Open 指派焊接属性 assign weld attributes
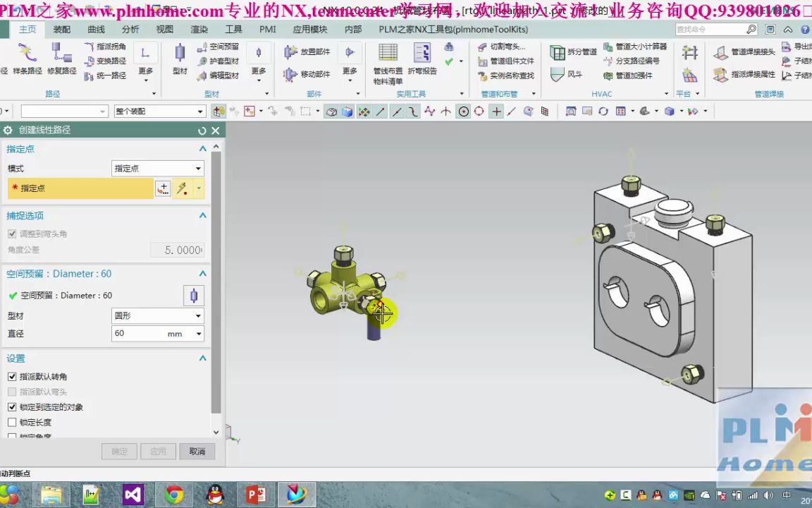This screenshot has width=812, height=508. click(x=744, y=74)
